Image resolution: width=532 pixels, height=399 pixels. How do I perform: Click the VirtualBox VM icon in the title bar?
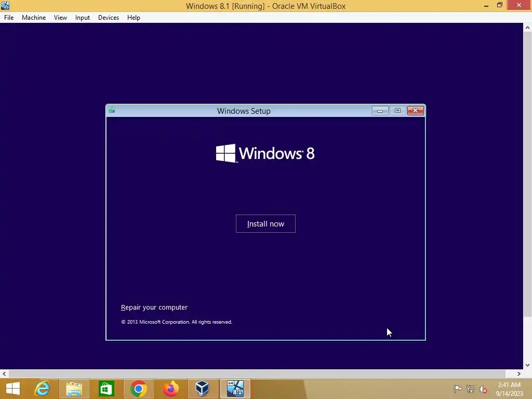[5, 5]
